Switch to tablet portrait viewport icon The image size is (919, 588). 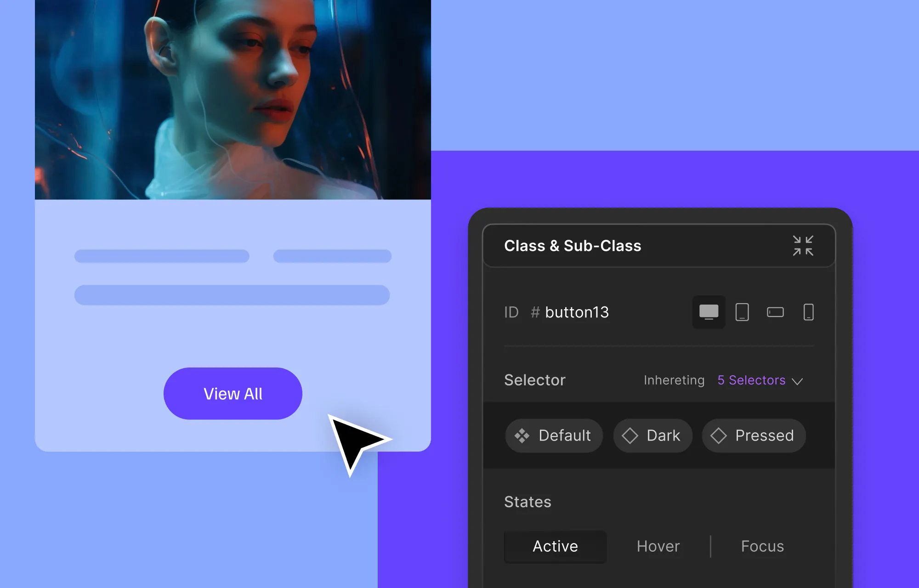[x=742, y=311]
